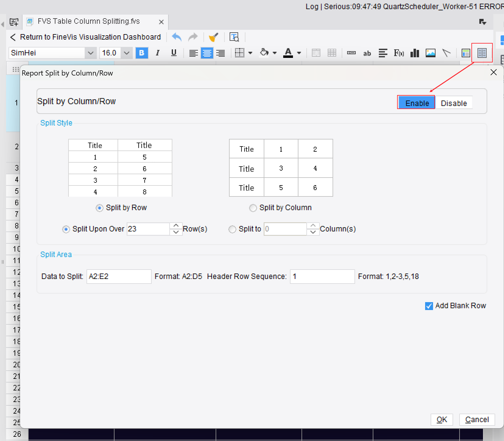The image size is (504, 441).
Task: Select the Split by Column radio button
Action: coord(253,208)
